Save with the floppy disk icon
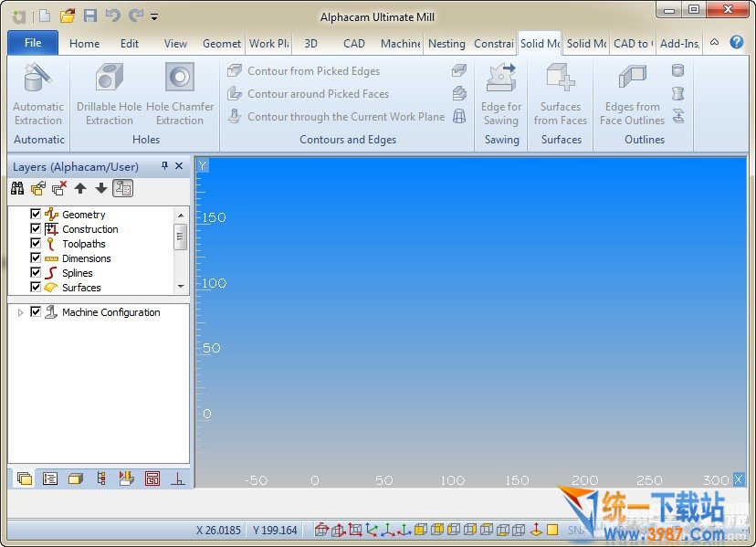Screen dimensions: 756x547 pos(90,16)
